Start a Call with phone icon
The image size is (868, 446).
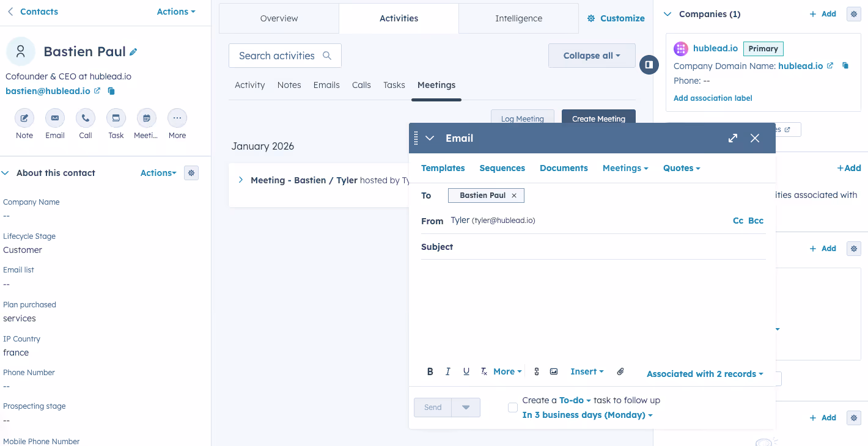click(86, 118)
